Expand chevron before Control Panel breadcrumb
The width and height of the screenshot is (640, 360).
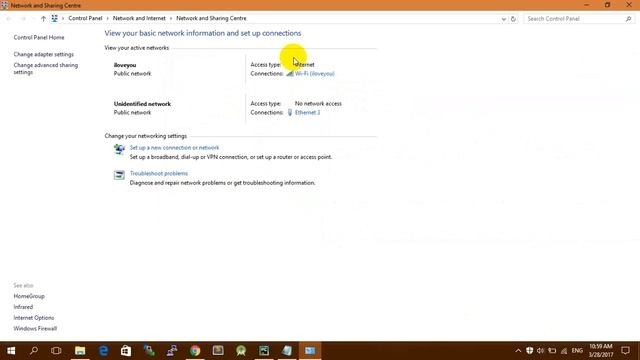tap(63, 18)
